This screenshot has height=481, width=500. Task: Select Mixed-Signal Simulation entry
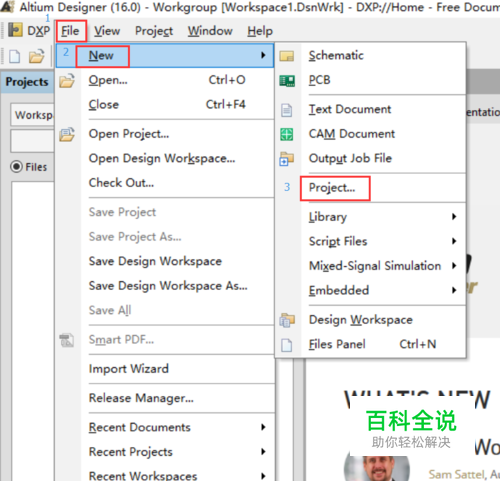(370, 266)
